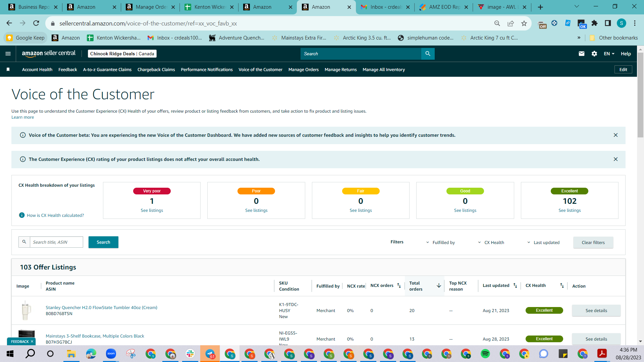
Task: Open Spotify from the taskbar
Action: click(485, 354)
